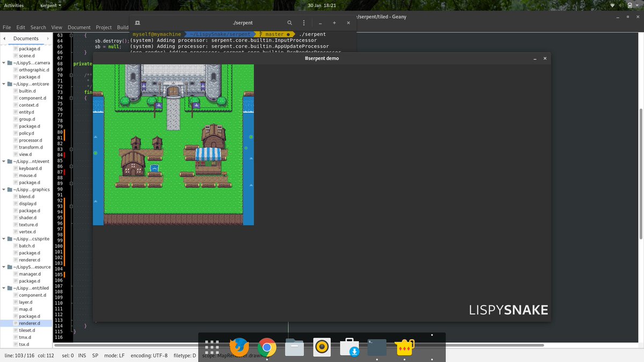Collapse the ~/LispyS...esource tree group
The height and width of the screenshot is (362, 644).
(x=4, y=267)
